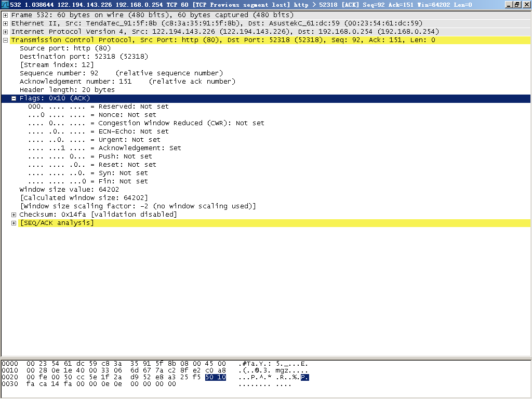Select '[Stream index: 12]' field
The width and height of the screenshot is (532, 399).
pyautogui.click(x=57, y=65)
